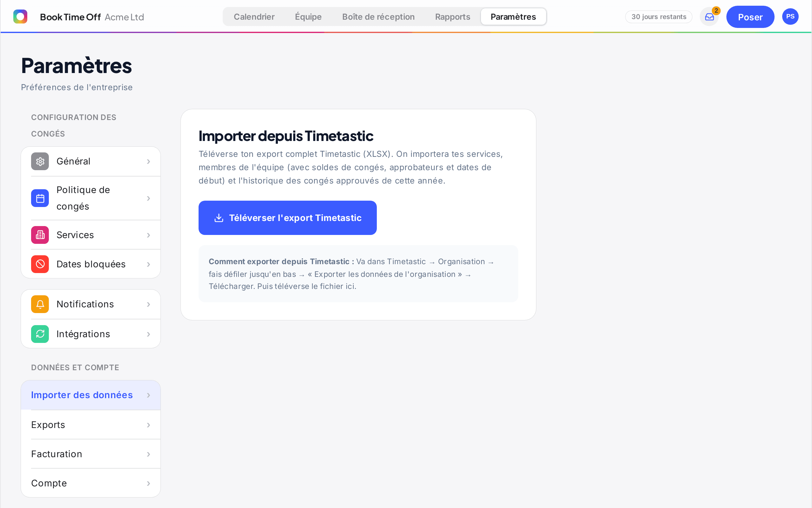The image size is (812, 508).
Task: Expand the Services chevron
Action: coord(148,235)
